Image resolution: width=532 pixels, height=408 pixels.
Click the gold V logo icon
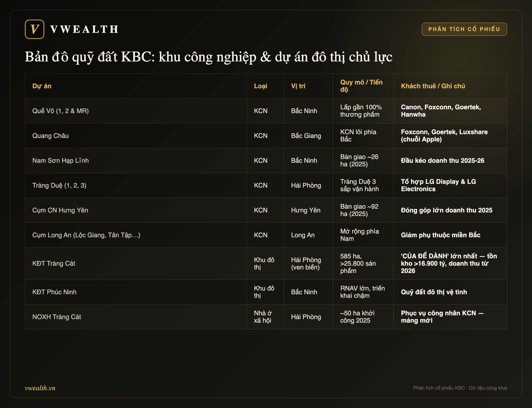pyautogui.click(x=35, y=29)
